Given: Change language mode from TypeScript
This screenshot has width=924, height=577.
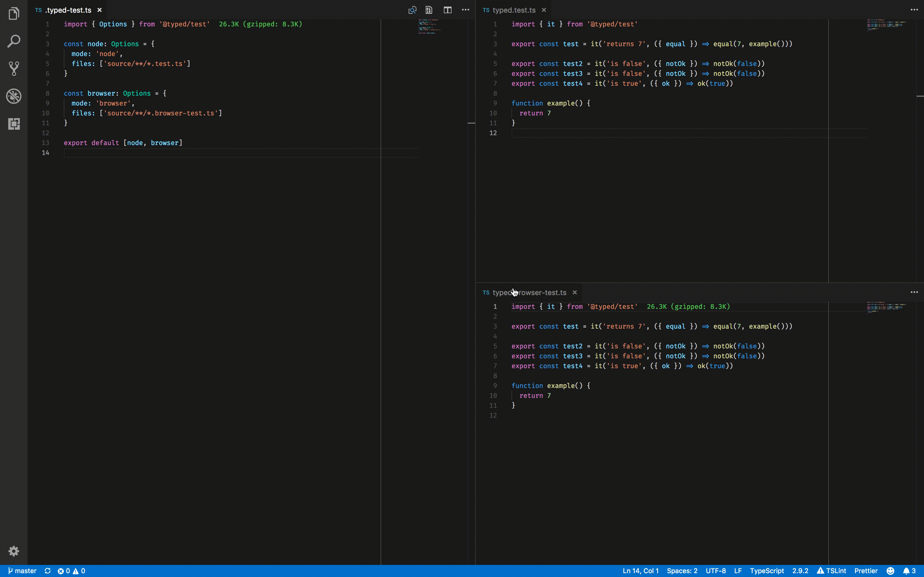Looking at the screenshot, I should pyautogui.click(x=767, y=571).
